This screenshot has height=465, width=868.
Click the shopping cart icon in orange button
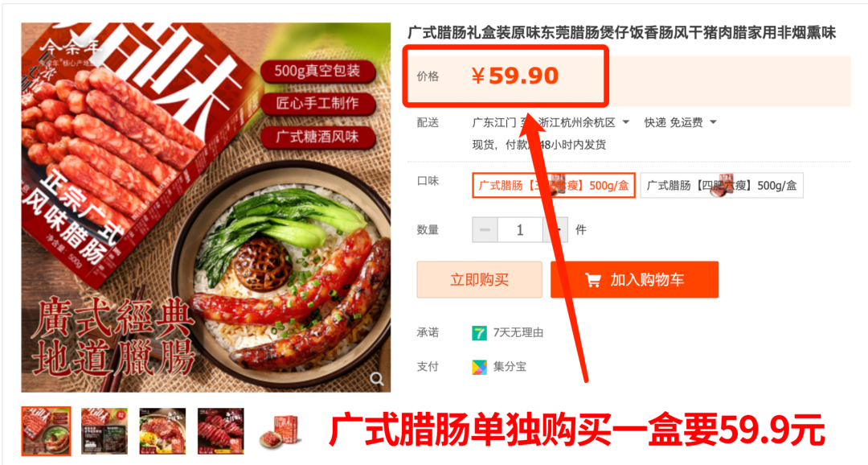pos(593,281)
